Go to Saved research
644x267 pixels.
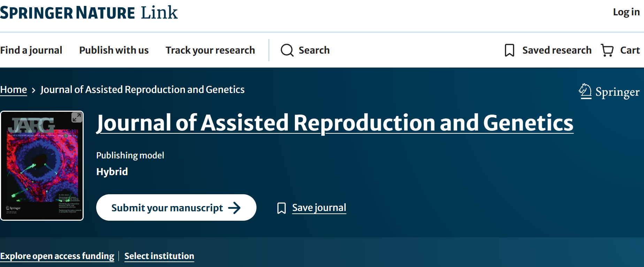point(557,50)
